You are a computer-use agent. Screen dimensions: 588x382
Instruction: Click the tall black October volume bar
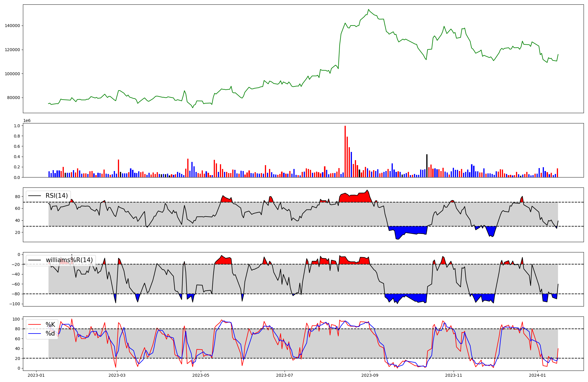coord(427,166)
